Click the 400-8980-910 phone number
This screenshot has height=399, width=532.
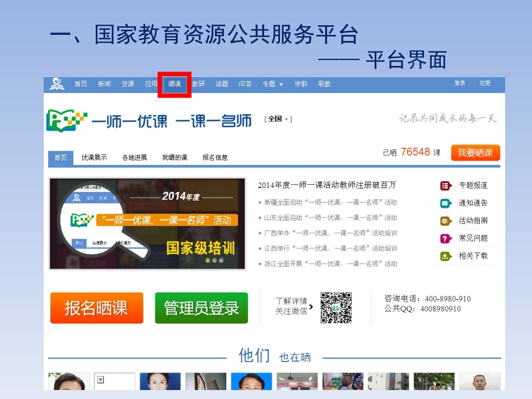[447, 299]
